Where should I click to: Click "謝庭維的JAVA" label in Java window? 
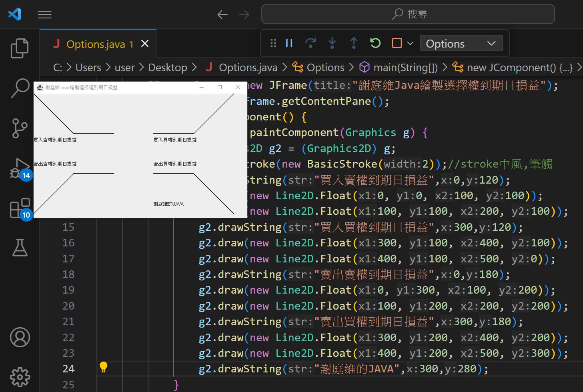point(169,204)
